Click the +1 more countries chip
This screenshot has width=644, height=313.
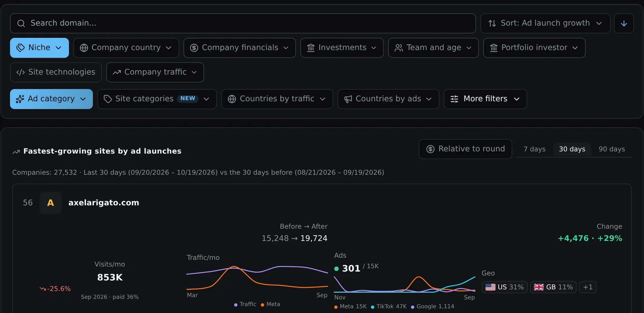pos(588,287)
